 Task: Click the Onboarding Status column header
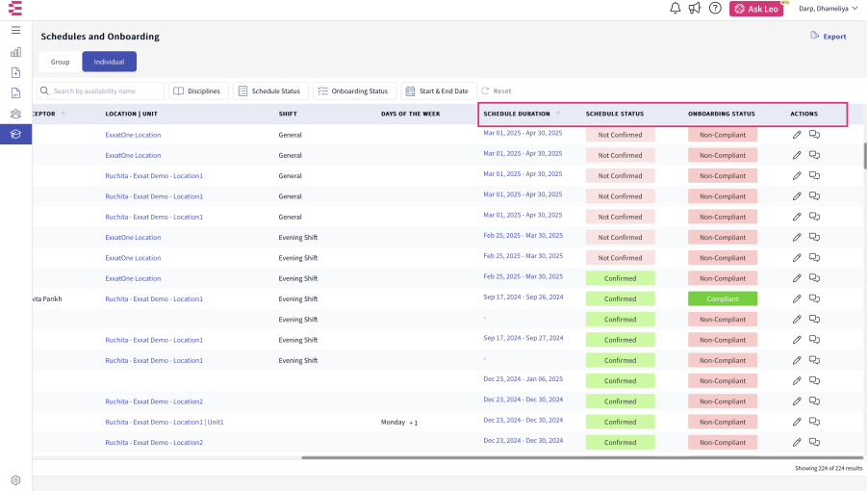tap(722, 114)
